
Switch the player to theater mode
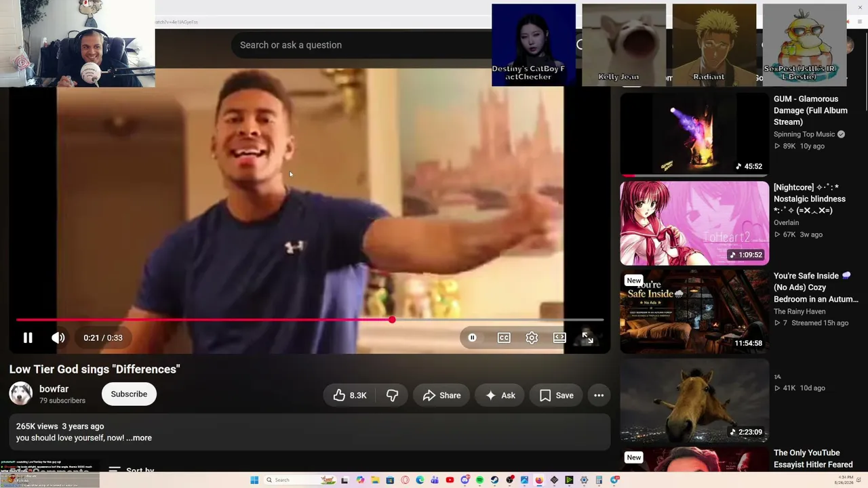click(x=559, y=338)
